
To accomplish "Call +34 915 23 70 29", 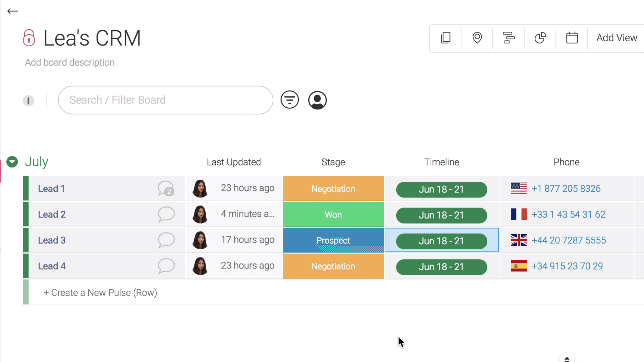I will [x=567, y=266].
